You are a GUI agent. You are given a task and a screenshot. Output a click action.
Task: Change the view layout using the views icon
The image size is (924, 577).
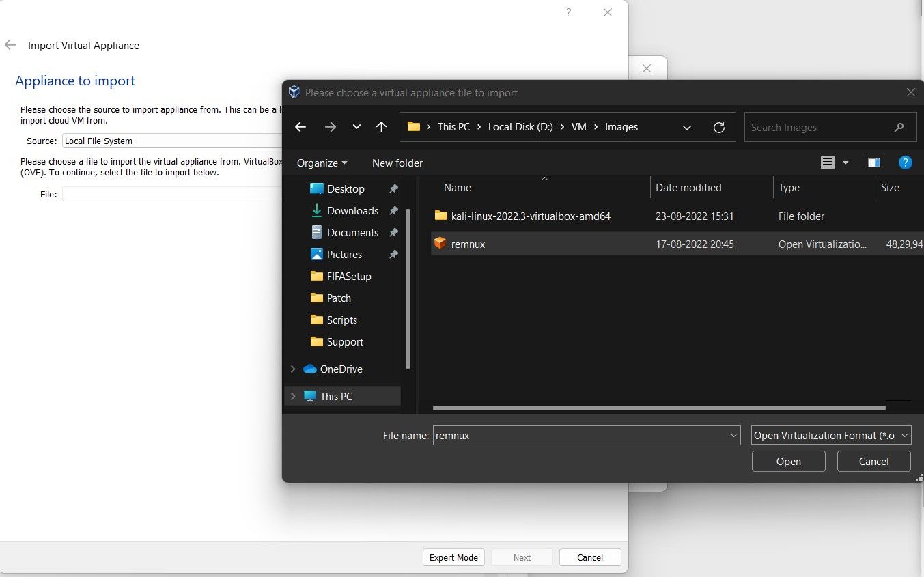coord(827,163)
